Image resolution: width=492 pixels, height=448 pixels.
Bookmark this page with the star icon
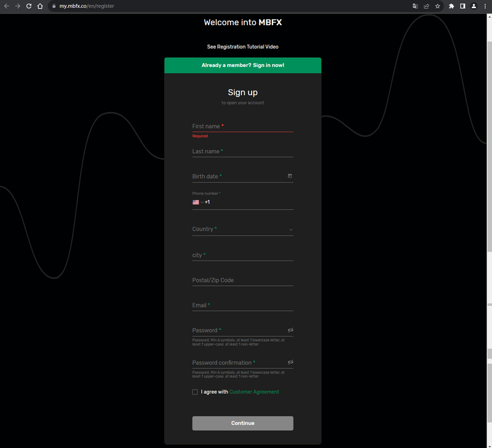pyautogui.click(x=437, y=6)
